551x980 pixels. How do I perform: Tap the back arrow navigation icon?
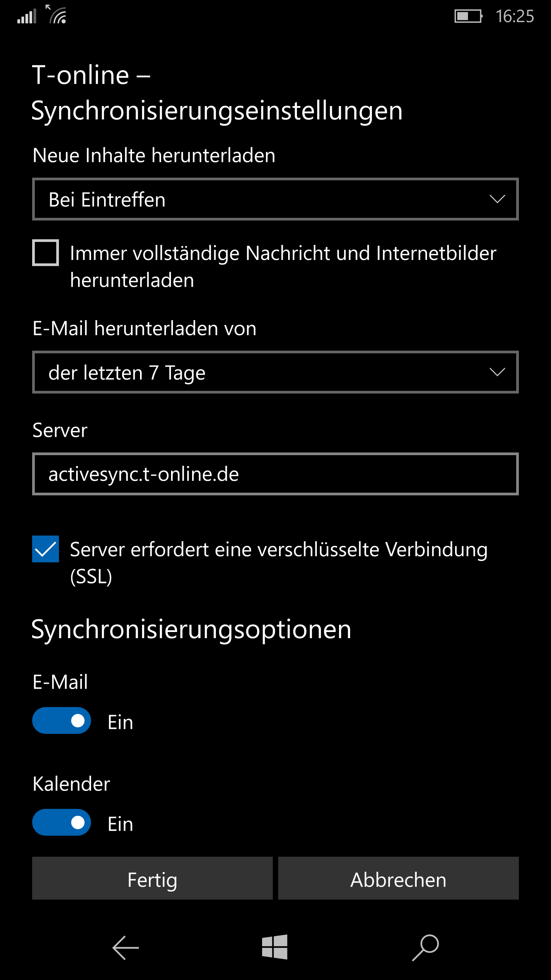[126, 948]
